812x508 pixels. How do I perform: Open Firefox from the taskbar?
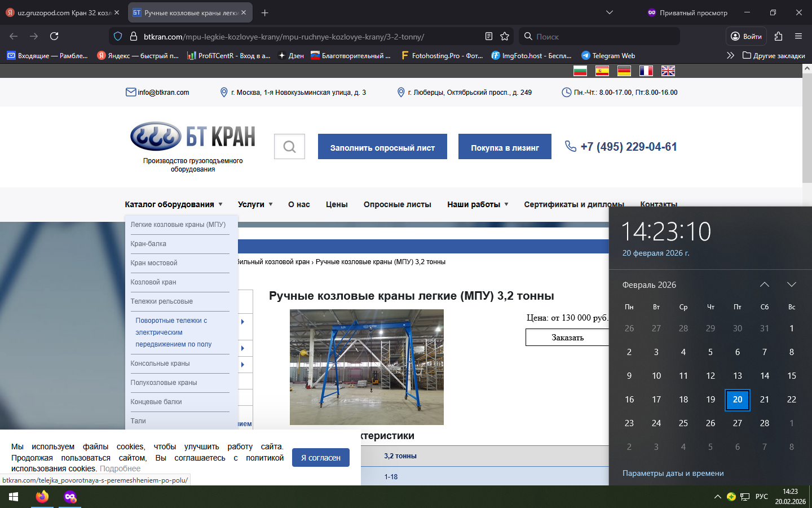tap(42, 497)
